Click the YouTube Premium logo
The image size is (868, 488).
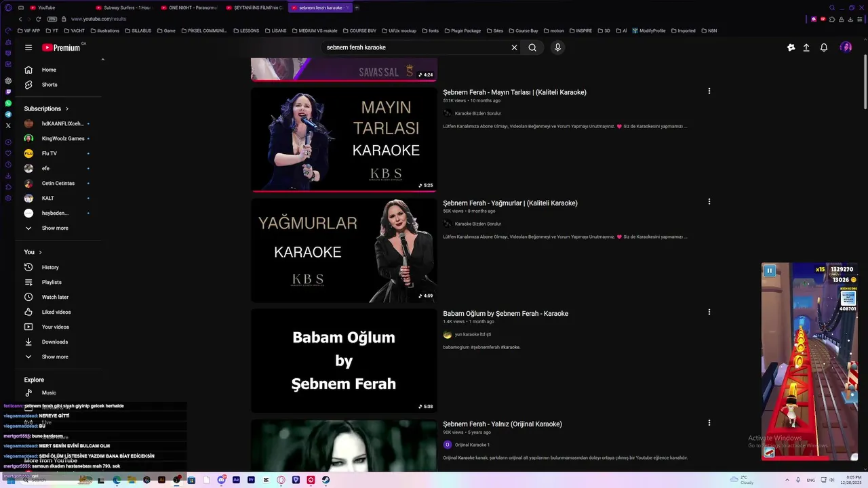pyautogui.click(x=61, y=47)
